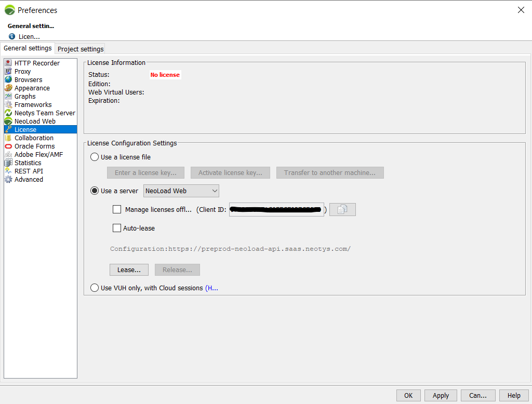
Task: Open the Help button
Action: point(514,396)
